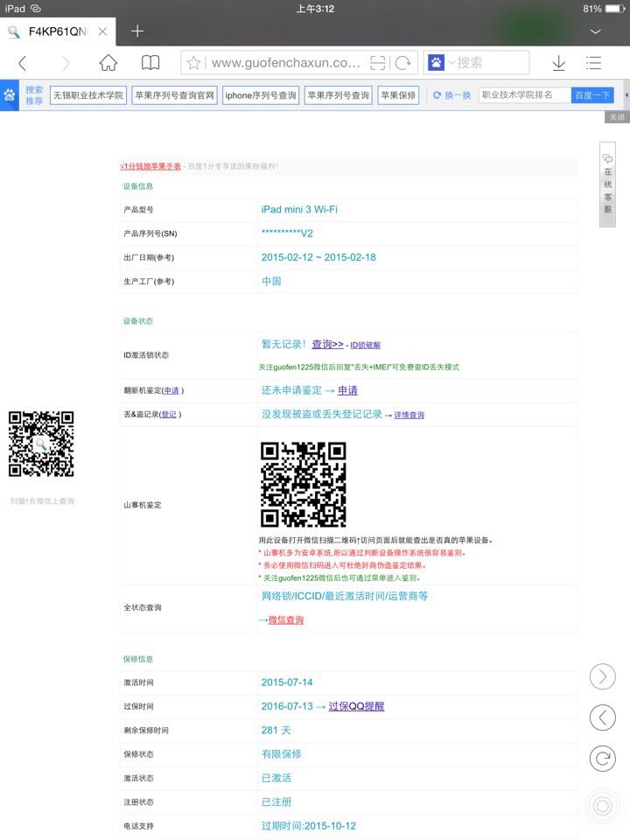Viewport: 630px width, 840px height.
Task: Select 苹果保修 suggestion
Action: (x=398, y=95)
